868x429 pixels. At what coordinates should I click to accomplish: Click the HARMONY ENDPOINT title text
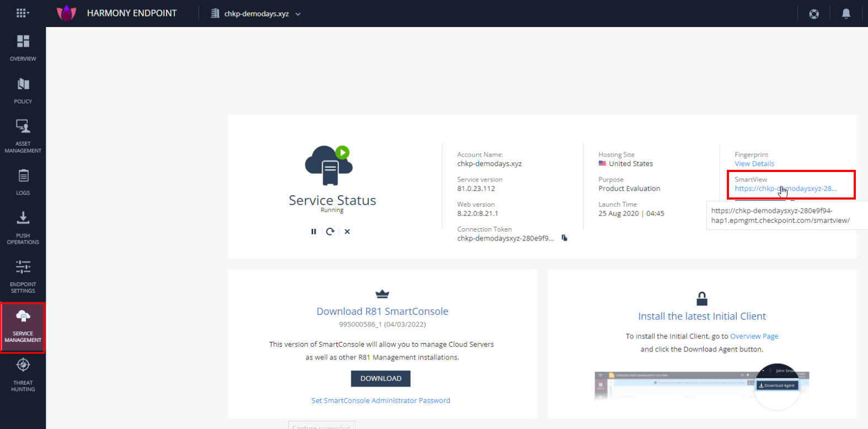click(132, 13)
